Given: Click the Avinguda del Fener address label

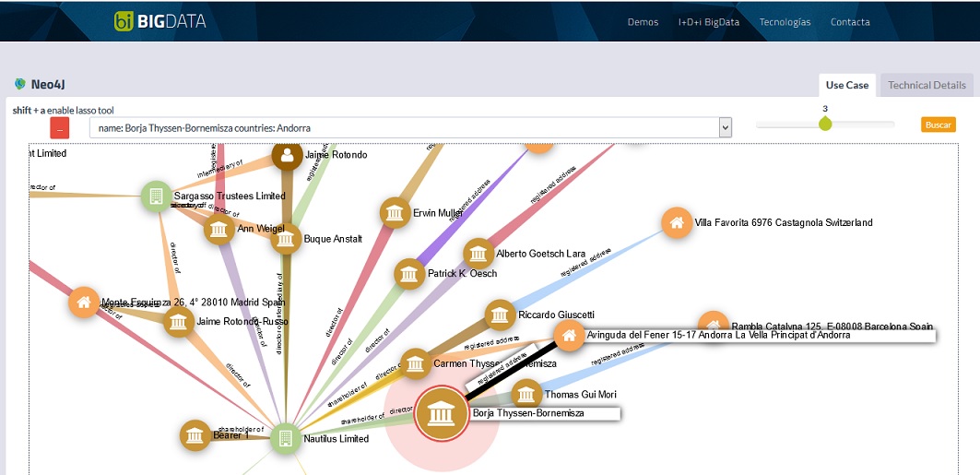Looking at the screenshot, I should tap(719, 335).
